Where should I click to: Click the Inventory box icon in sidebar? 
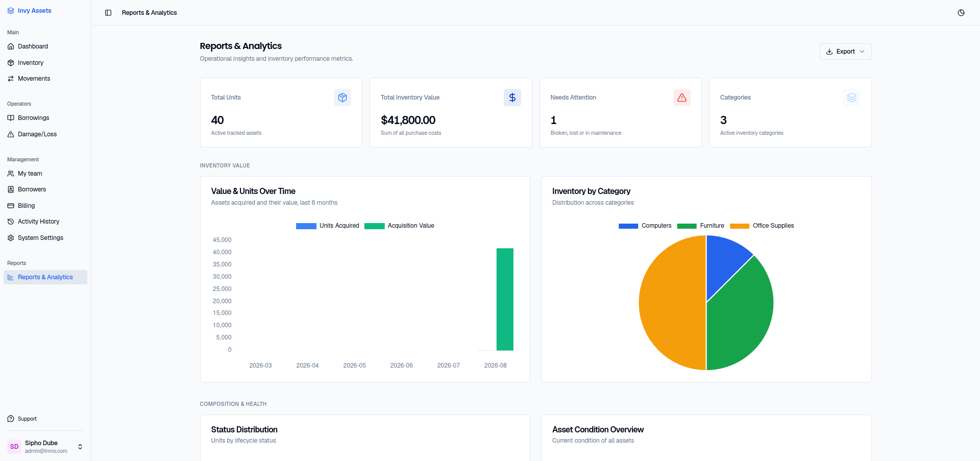(11, 63)
